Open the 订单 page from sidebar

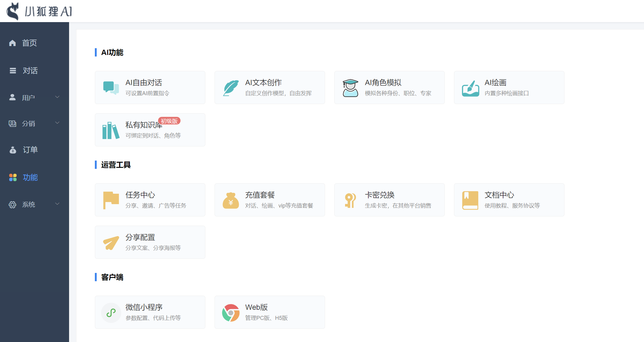(30, 150)
